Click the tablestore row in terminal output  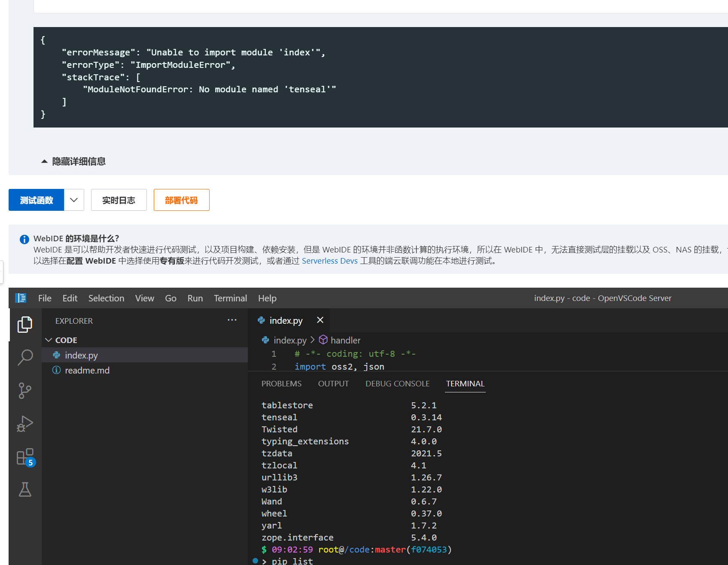click(x=349, y=405)
